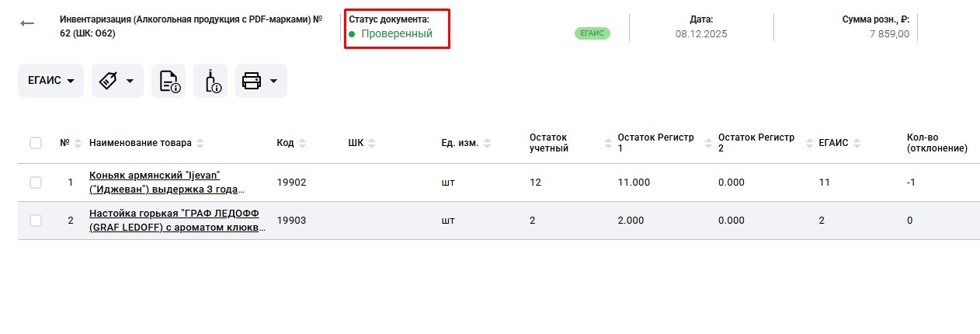
Task: Sort by Остаток учетный column arrows
Action: pos(607,143)
